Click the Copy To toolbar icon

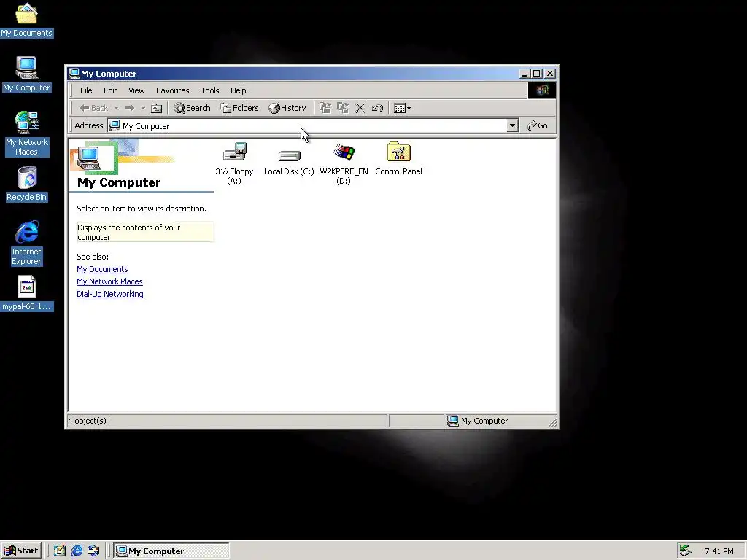tap(343, 108)
